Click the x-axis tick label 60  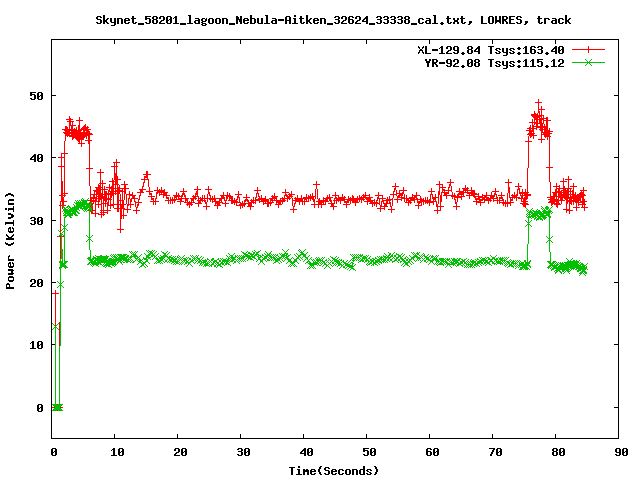pos(432,452)
